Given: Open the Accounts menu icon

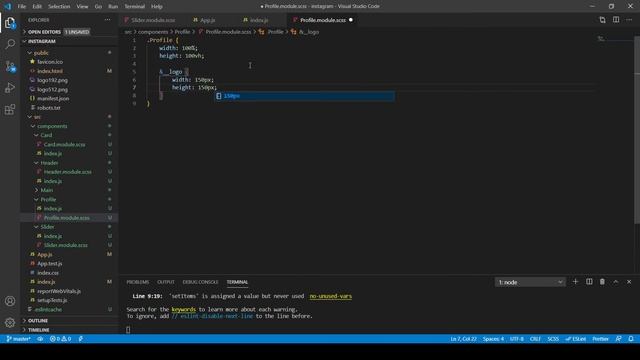Looking at the screenshot, I should pos(10,301).
